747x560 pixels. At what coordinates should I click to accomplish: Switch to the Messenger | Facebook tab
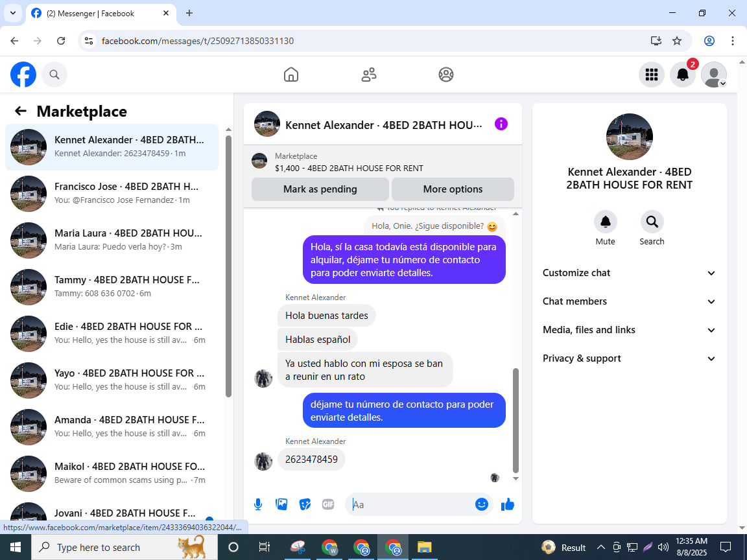tap(101, 14)
